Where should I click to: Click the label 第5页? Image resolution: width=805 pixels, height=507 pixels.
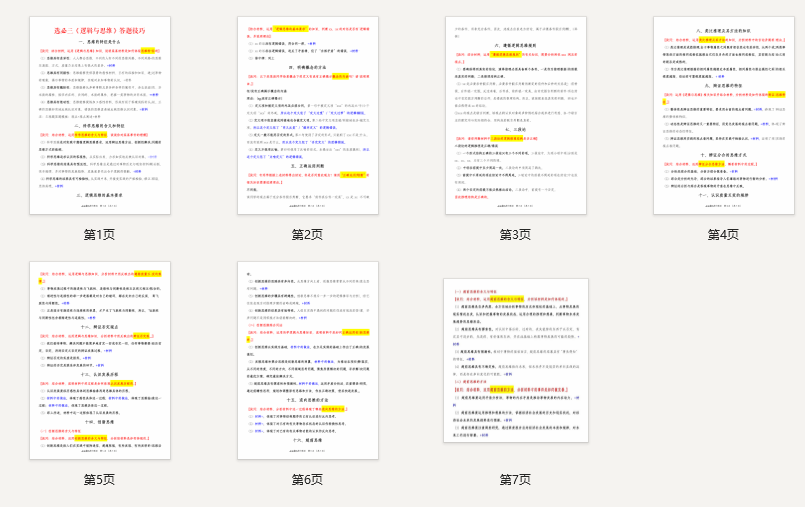[100, 479]
